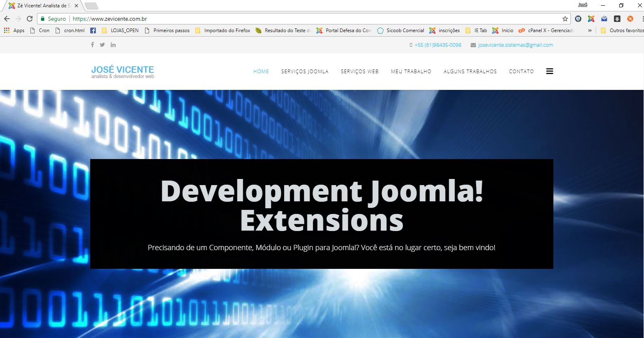Go to MEU TRABALHO menu item
644x338 pixels.
(411, 72)
